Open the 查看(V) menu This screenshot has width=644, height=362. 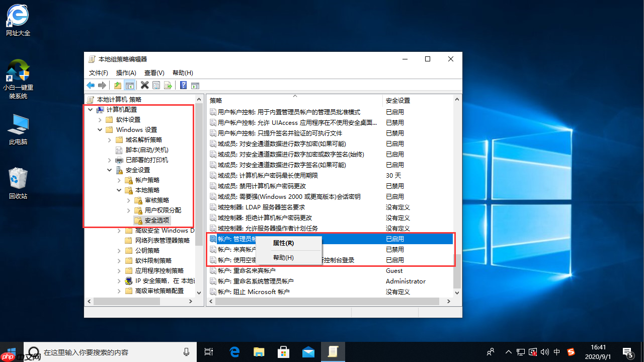(154, 73)
